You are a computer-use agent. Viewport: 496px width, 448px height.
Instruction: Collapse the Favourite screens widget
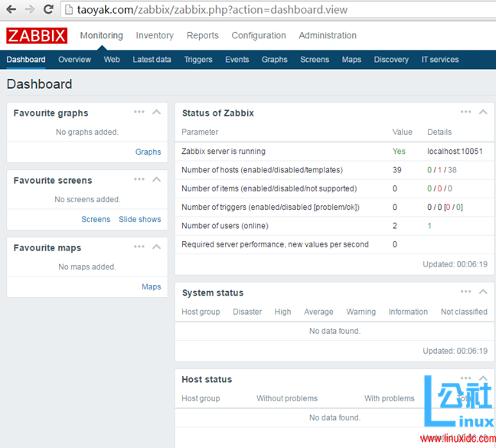[157, 179]
